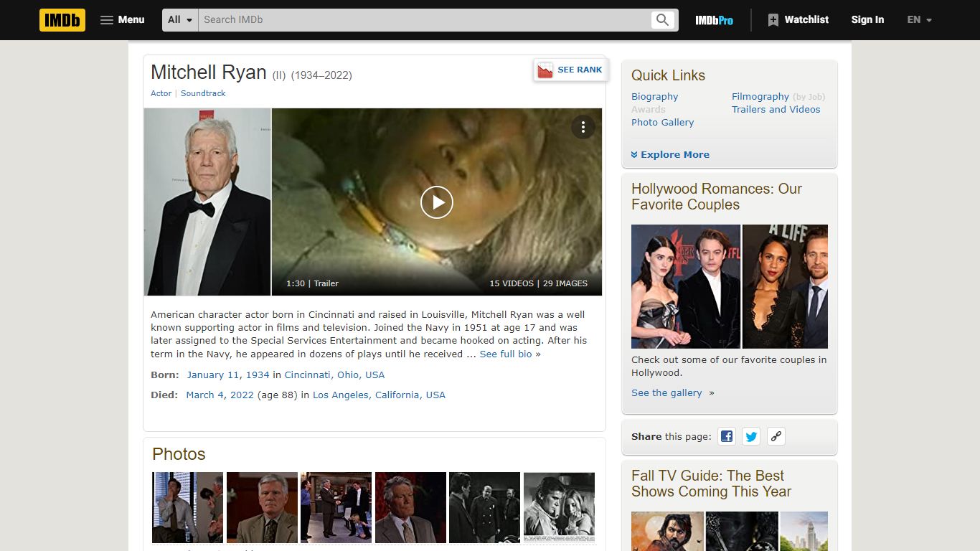Open Photo Gallery quick link
This screenshot has width=980, height=551.
(x=662, y=122)
